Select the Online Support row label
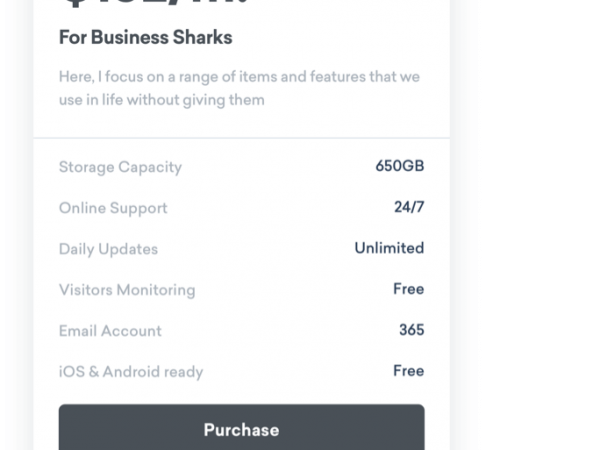The image size is (600, 450). click(113, 208)
